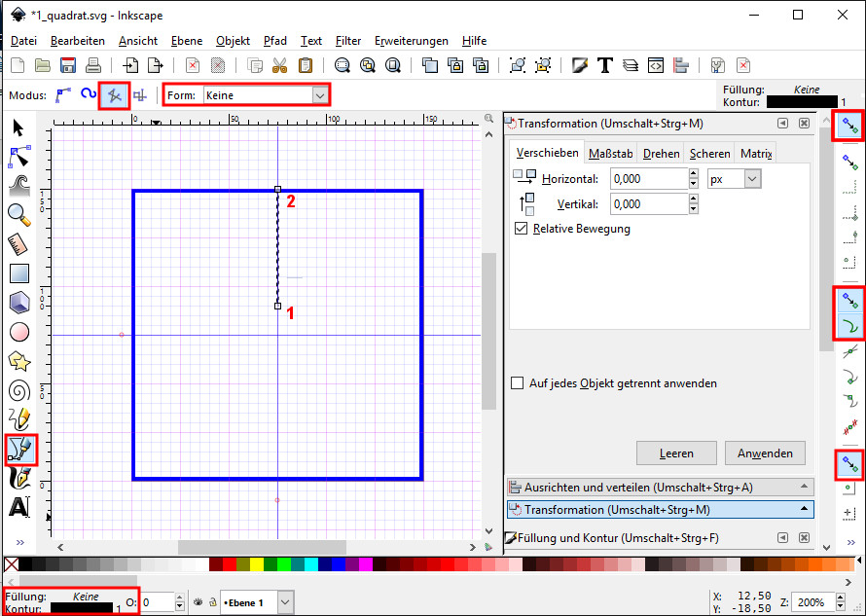Click the save document icon
866x616 pixels.
[68, 66]
